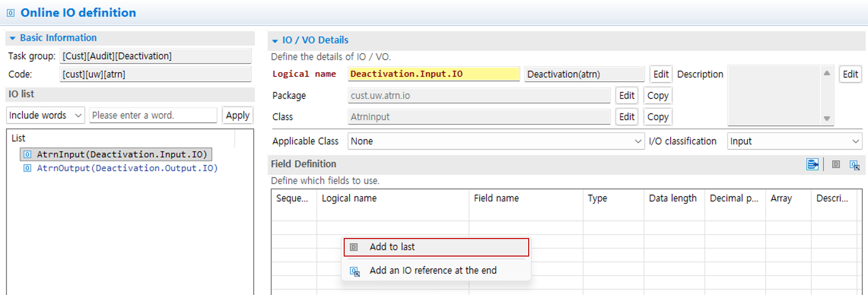Viewport: 868px width, 295px height.
Task: Click the add IO reference icon in Field Definition toolbar
Action: tap(854, 165)
